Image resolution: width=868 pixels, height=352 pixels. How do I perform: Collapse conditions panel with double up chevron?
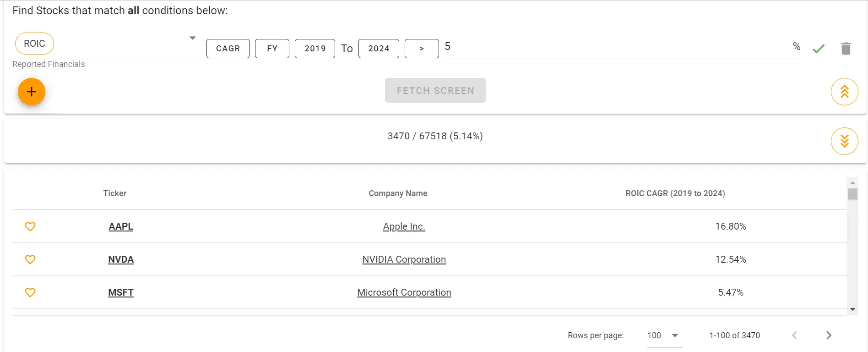click(x=844, y=92)
